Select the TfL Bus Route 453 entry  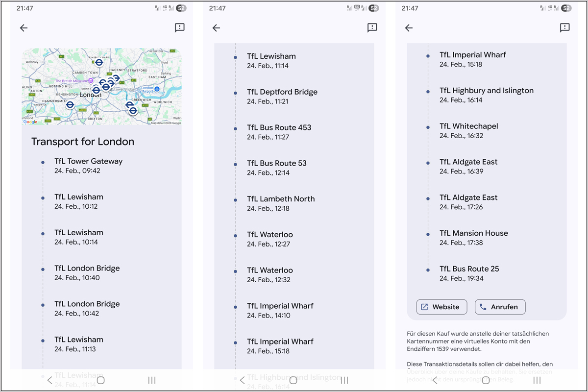pos(279,132)
